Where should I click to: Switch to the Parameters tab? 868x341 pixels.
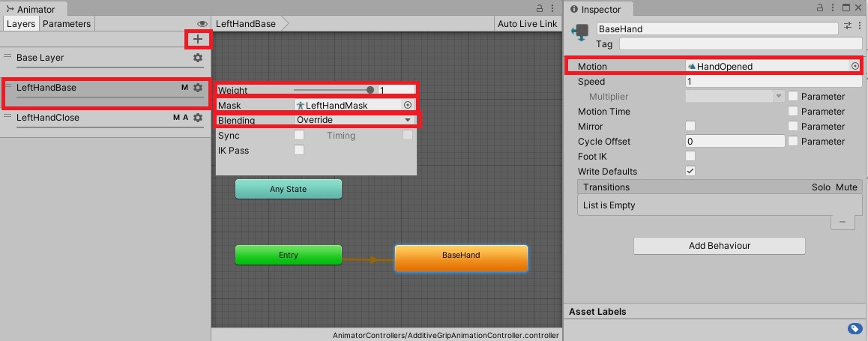pyautogui.click(x=67, y=24)
